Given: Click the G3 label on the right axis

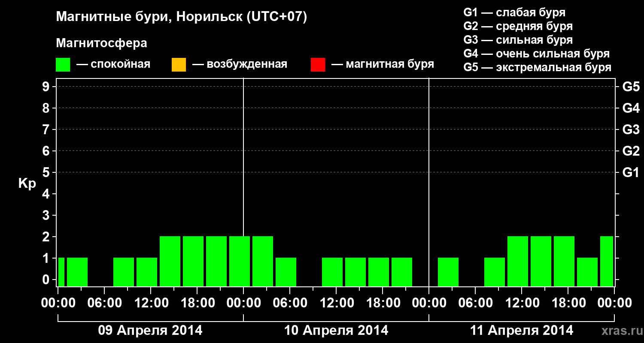Looking at the screenshot, I should pos(631,129).
